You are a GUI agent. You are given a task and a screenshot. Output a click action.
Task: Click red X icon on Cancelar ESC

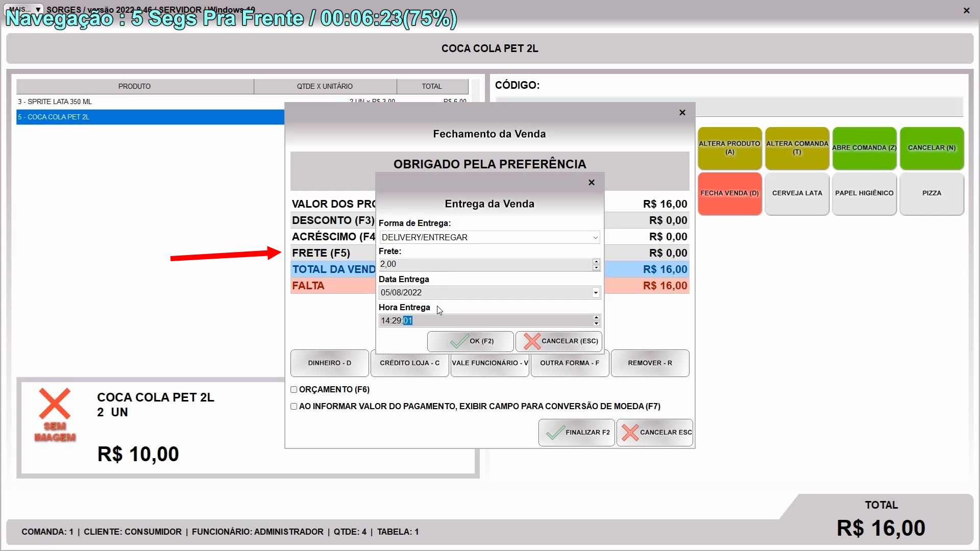point(630,433)
